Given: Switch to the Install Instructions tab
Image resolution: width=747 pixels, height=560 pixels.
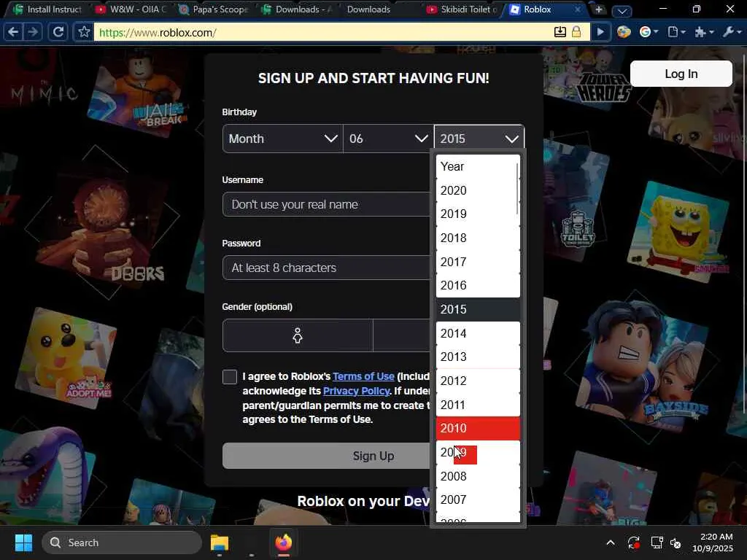Looking at the screenshot, I should click(47, 9).
